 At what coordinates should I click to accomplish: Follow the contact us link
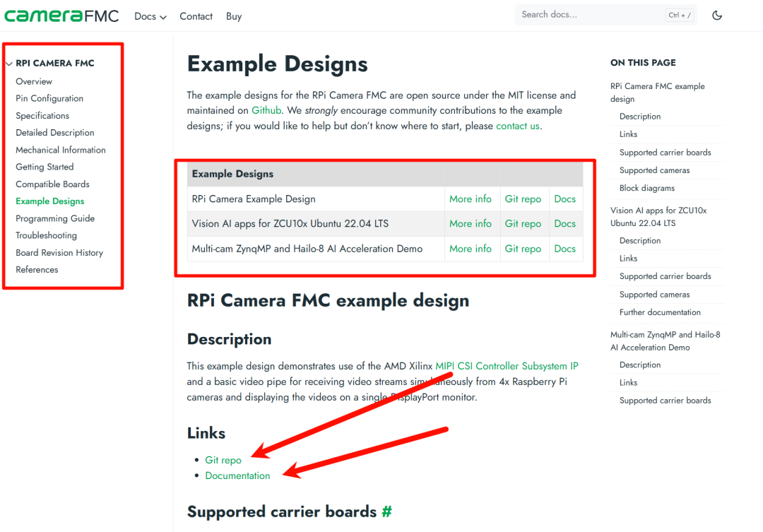(x=518, y=126)
